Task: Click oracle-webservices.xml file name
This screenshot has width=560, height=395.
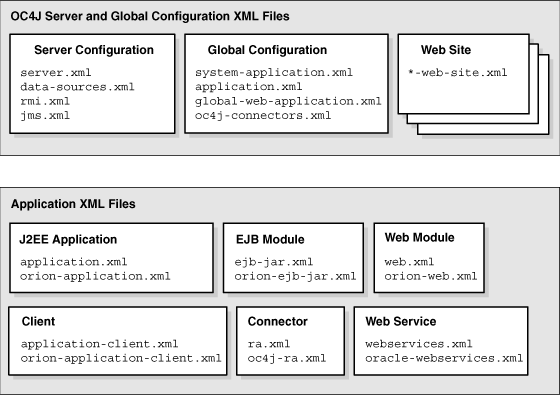Action: [444, 358]
